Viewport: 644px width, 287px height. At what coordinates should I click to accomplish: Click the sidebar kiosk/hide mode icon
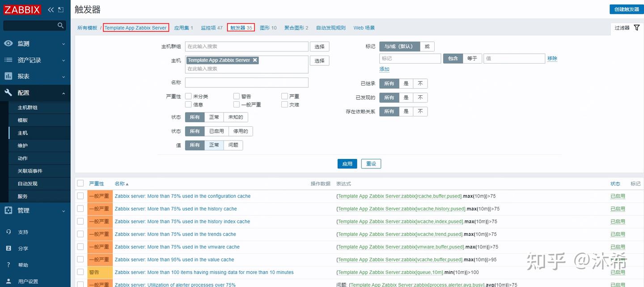click(61, 9)
